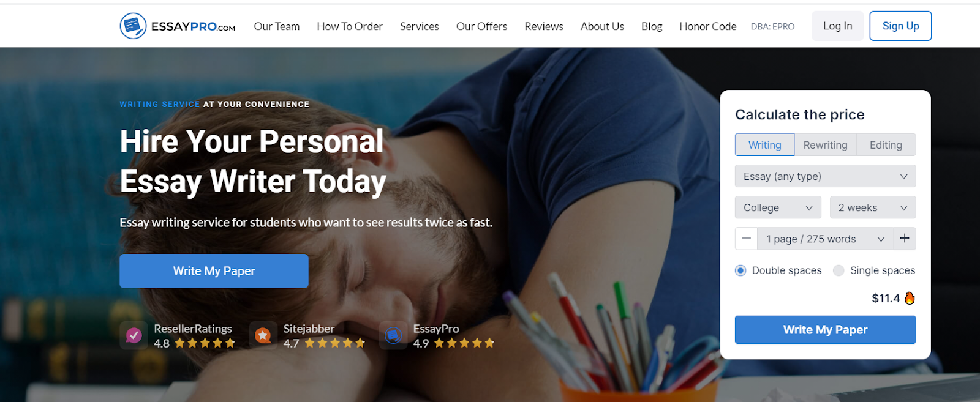Click the flame icon beside the $11.4 price
Image resolution: width=980 pixels, height=402 pixels.
coord(910,298)
